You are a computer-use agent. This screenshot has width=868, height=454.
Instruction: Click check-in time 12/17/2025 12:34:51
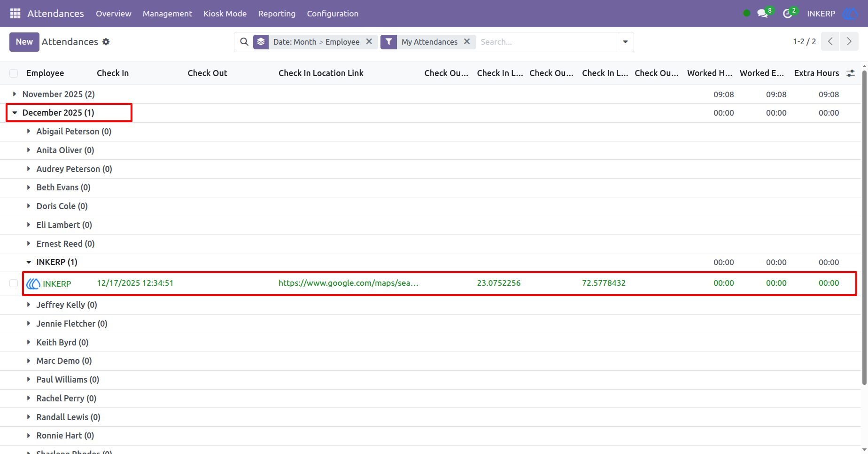click(135, 283)
